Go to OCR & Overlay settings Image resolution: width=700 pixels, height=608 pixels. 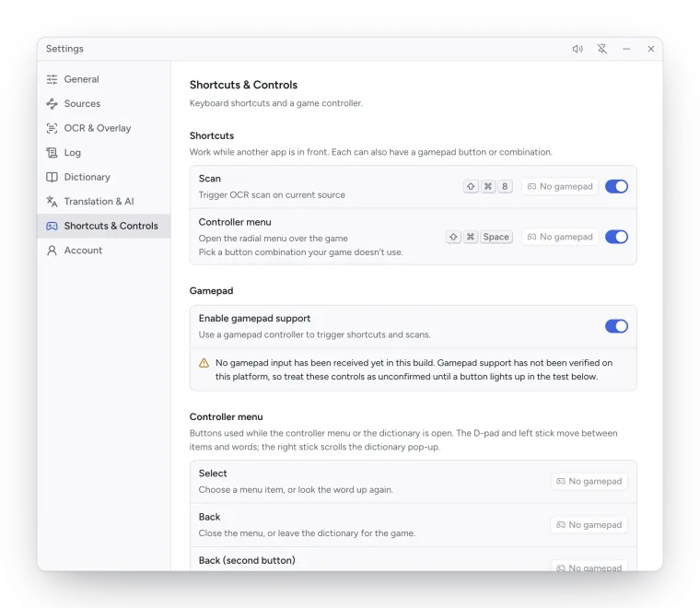[104, 129]
